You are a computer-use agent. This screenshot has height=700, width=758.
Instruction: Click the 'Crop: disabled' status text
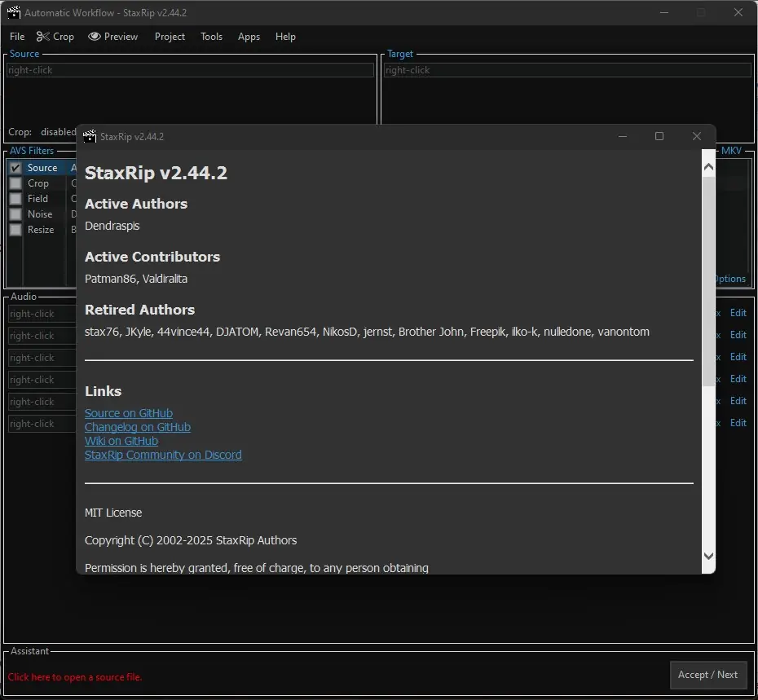pos(42,132)
